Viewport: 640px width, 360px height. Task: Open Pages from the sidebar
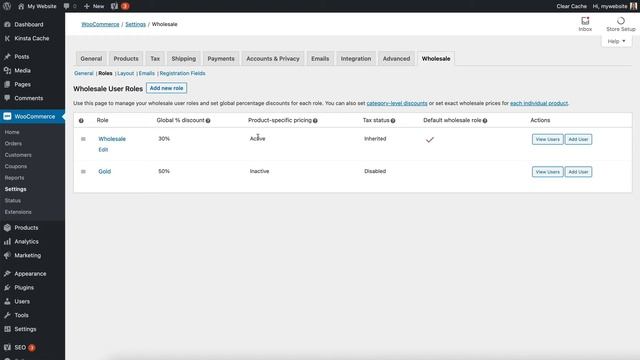[22, 84]
